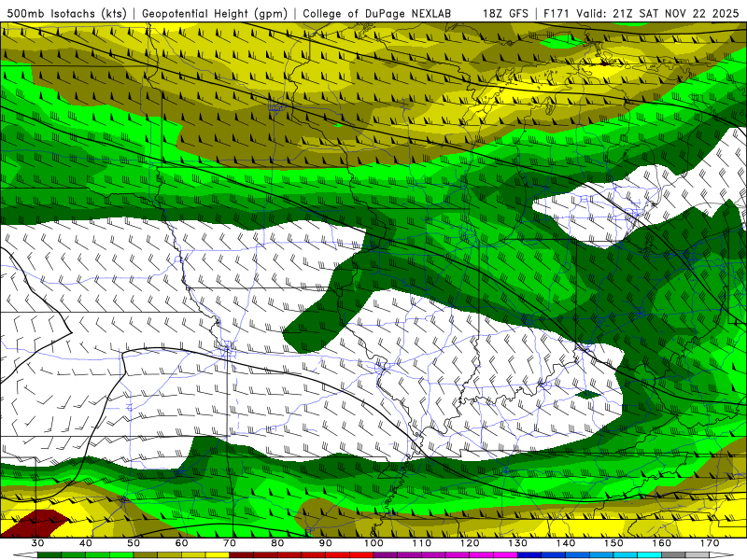Click the bright yellow 65-70 kt legend swatch
747x560 pixels.
click(x=218, y=555)
